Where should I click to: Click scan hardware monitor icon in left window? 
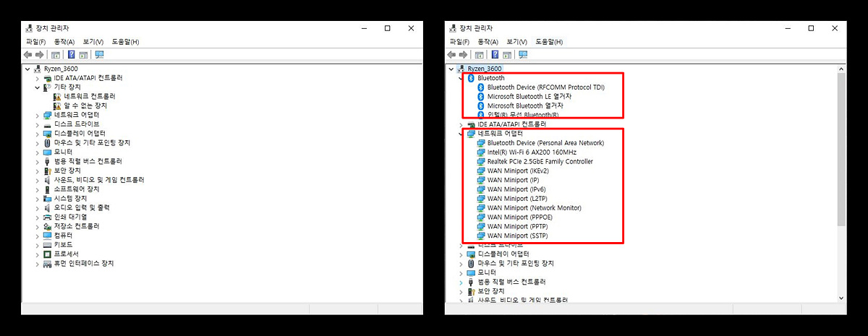99,55
